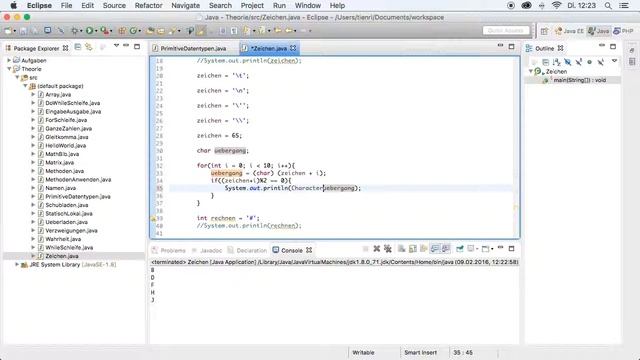Close the Zeichen.java editor tab
Screen dimensions: 640x360
pos(293,48)
